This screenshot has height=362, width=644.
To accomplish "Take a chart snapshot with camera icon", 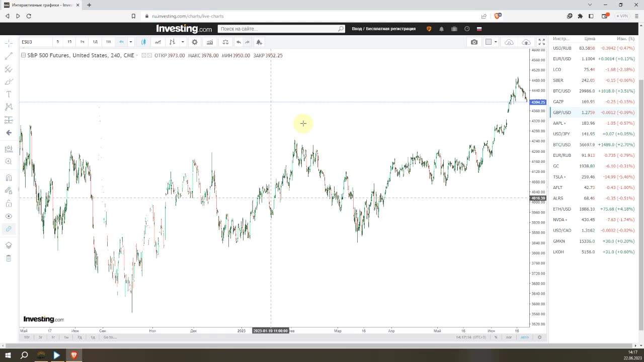I will (474, 42).
